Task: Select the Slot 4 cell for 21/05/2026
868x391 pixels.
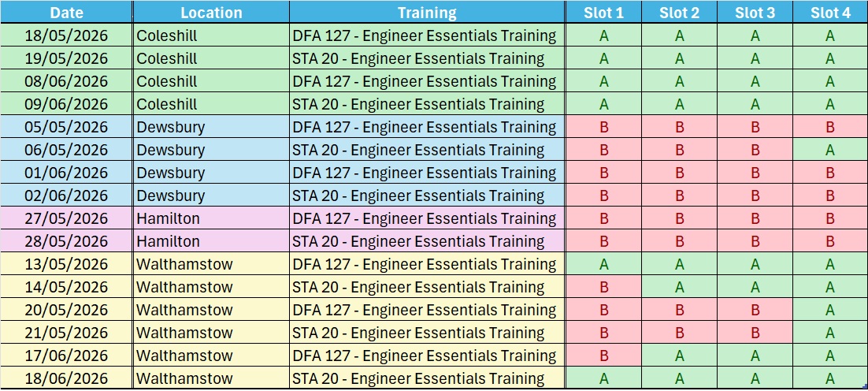Action: 829,333
